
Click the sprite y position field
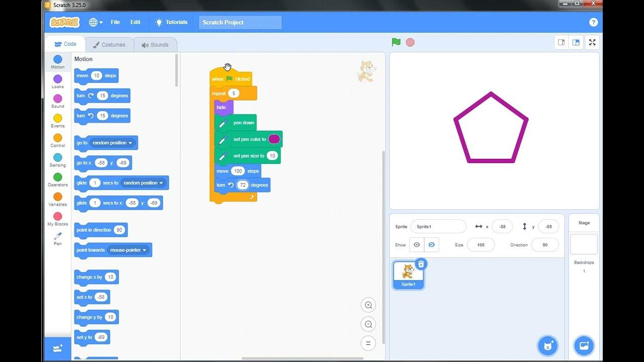[x=548, y=226]
